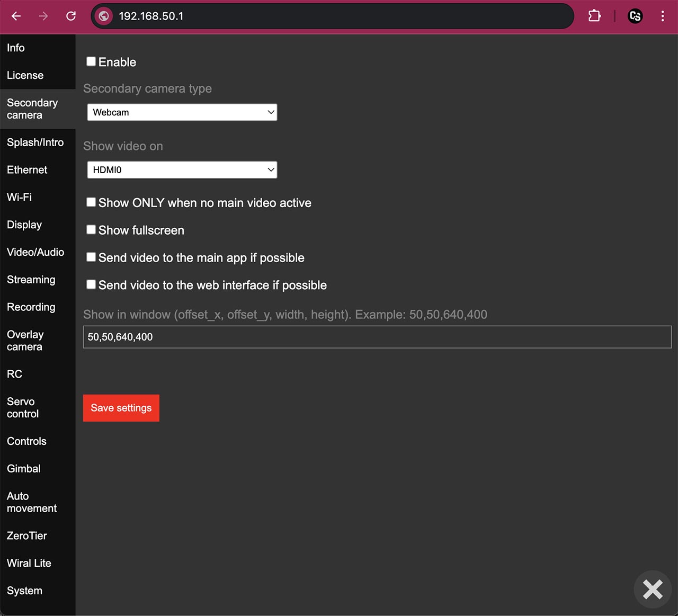Click the forward navigation arrow

pyautogui.click(x=43, y=16)
